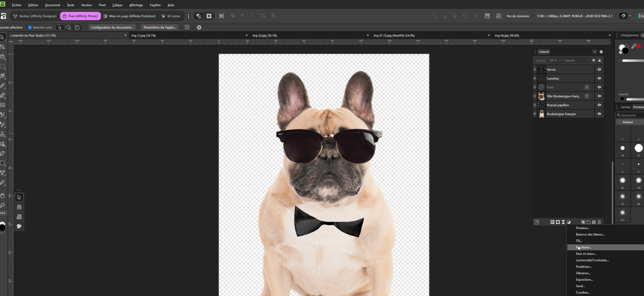Switch to the img (2).jpg tab
644x296 pixels.
[x=265, y=35]
